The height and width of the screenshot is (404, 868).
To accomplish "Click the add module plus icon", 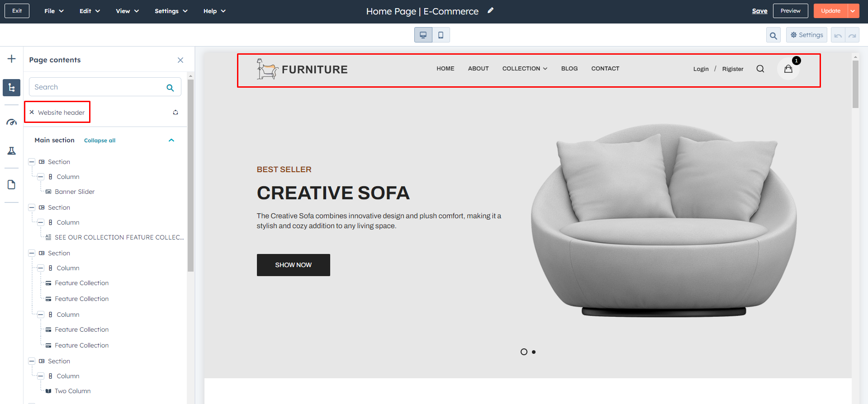I will click(x=12, y=59).
